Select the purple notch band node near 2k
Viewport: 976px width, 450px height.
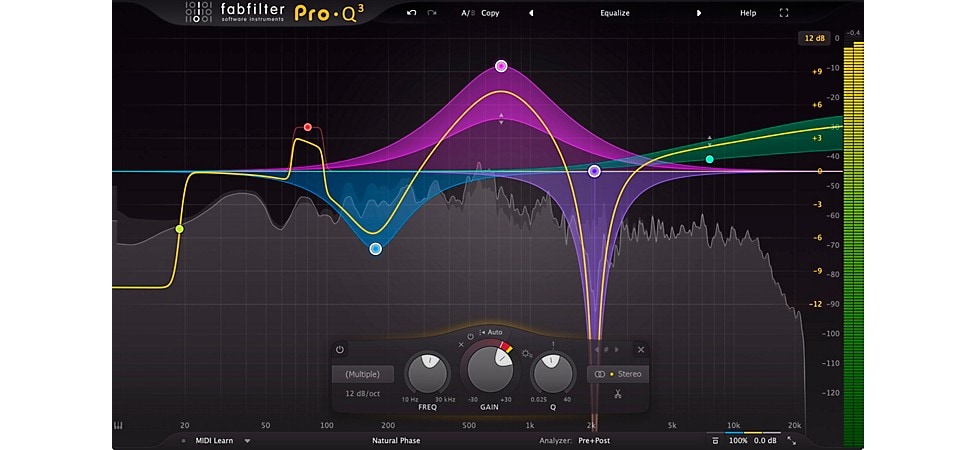point(594,171)
